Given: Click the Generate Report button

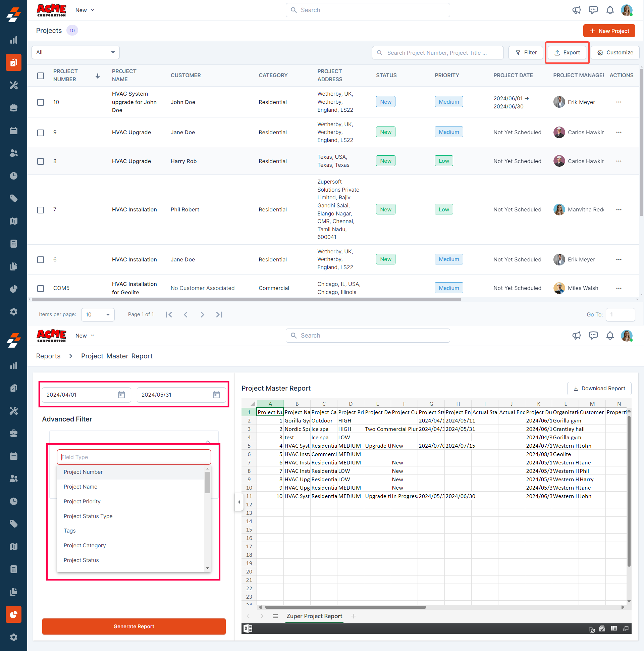Looking at the screenshot, I should (x=134, y=626).
